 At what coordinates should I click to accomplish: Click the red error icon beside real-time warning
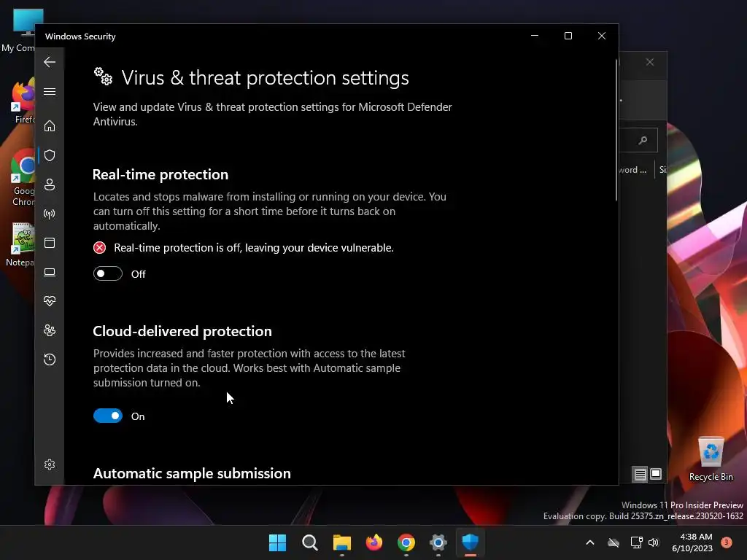(99, 248)
